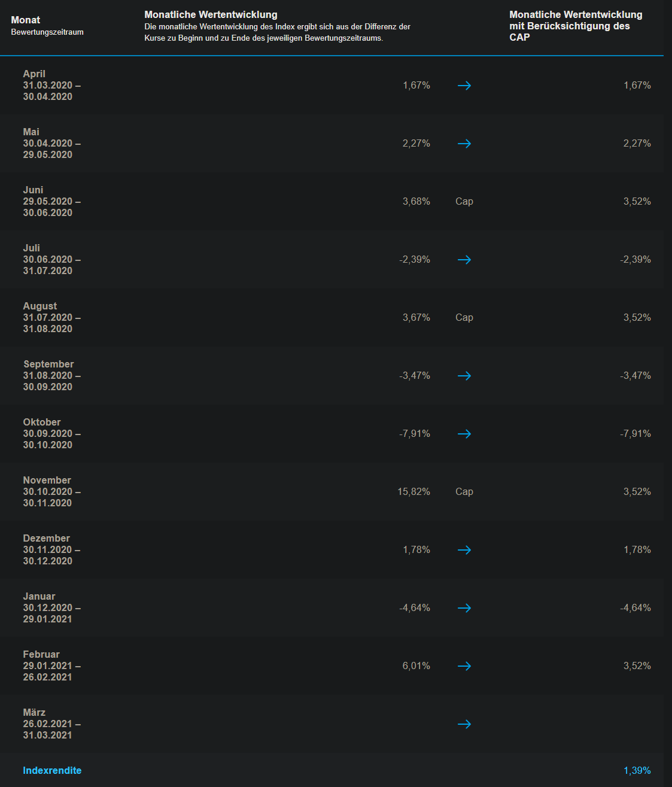This screenshot has height=787, width=672.
Task: Click the Februar row arrow icon
Action: [464, 666]
